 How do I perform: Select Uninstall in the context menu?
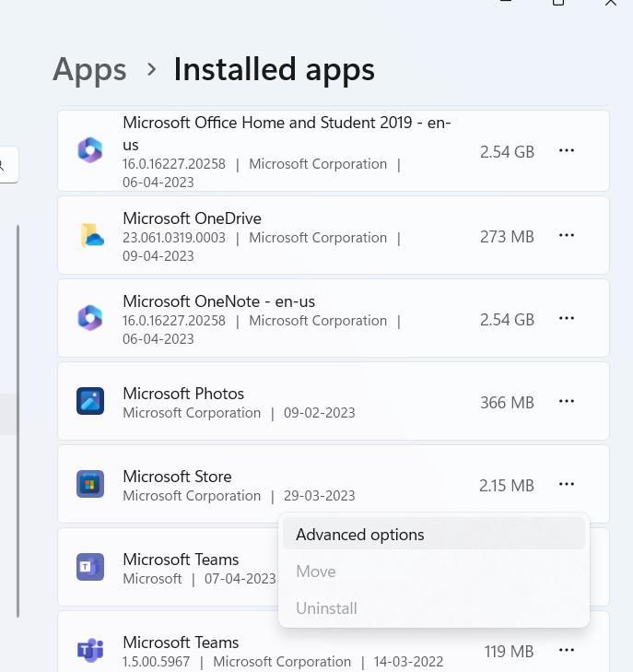point(326,608)
